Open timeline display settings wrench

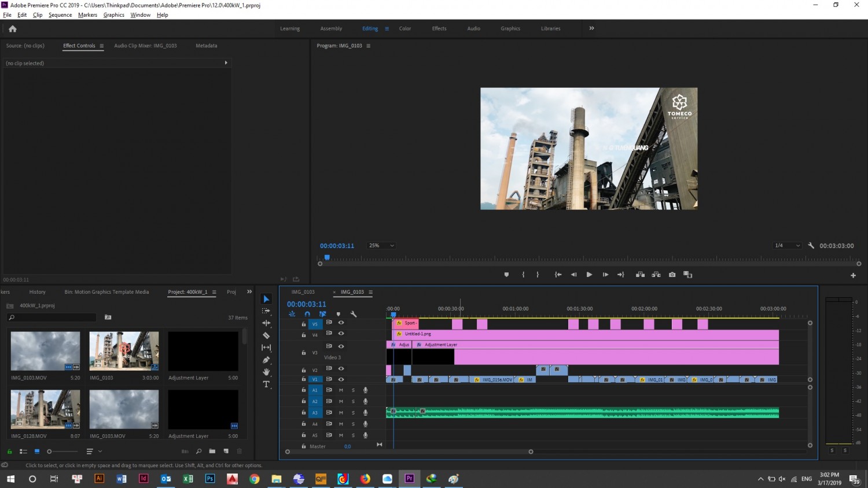pyautogui.click(x=354, y=314)
